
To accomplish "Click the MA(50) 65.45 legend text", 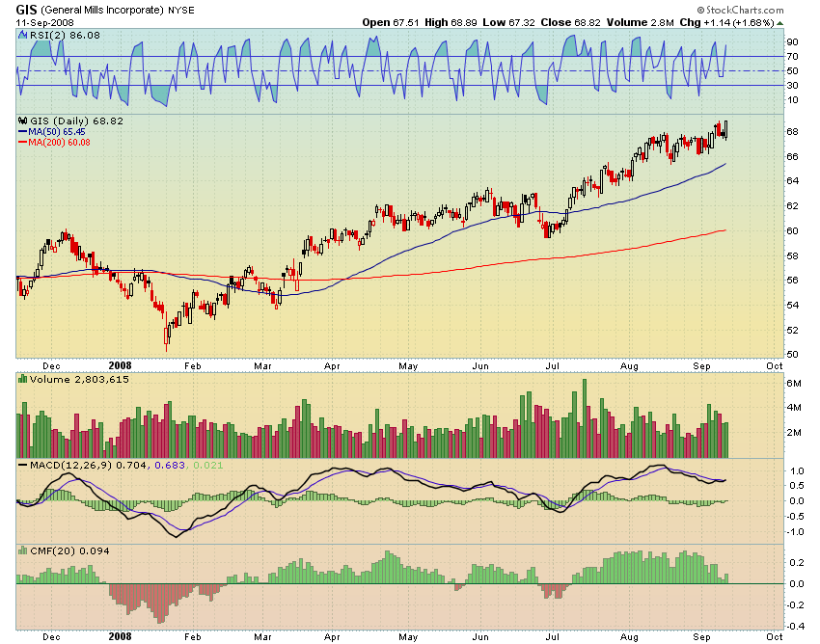I will coord(57,132).
